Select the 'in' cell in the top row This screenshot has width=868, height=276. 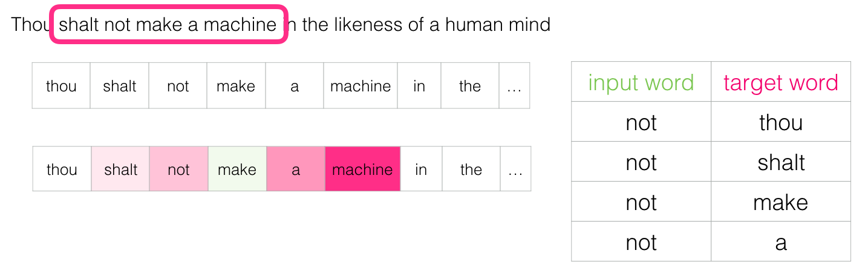pos(419,86)
